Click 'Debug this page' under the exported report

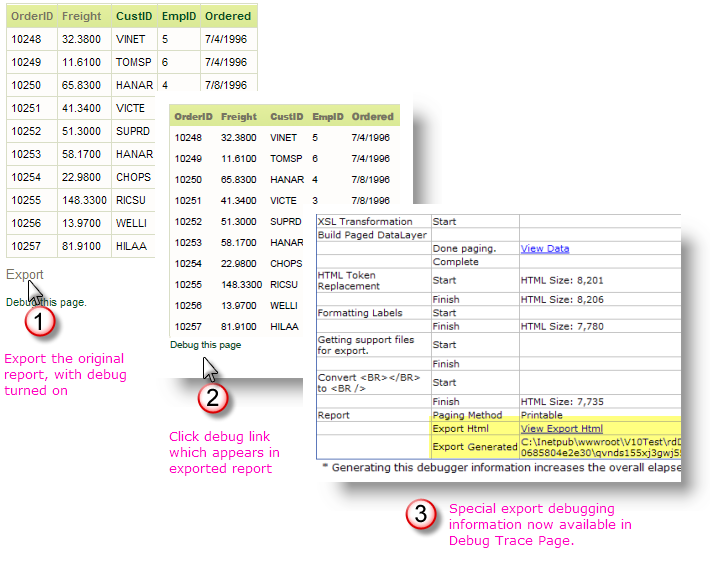click(x=205, y=345)
